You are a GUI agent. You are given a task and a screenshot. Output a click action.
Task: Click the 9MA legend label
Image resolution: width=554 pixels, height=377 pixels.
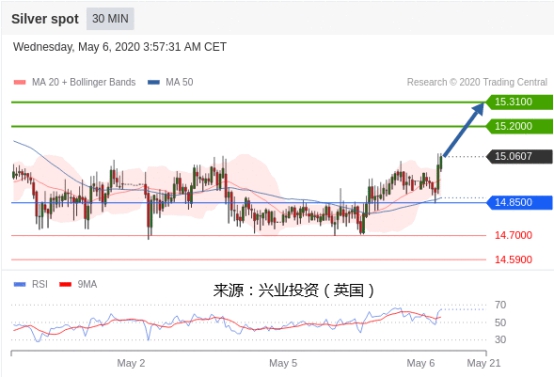point(87,284)
